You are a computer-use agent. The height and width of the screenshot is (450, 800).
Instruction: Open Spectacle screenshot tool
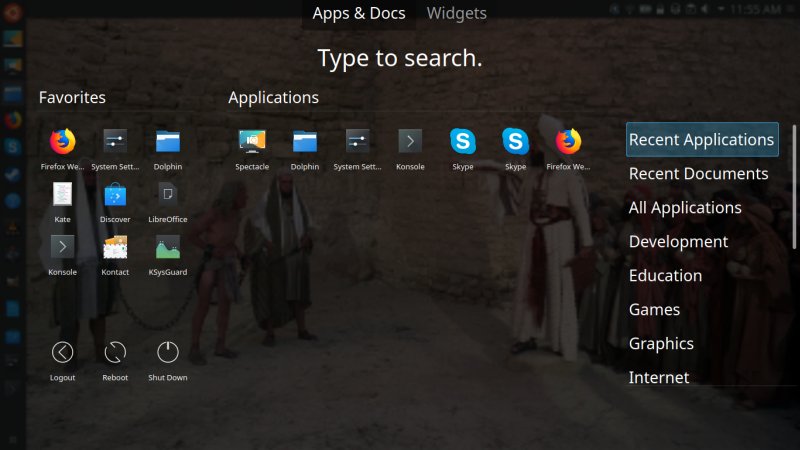(252, 142)
